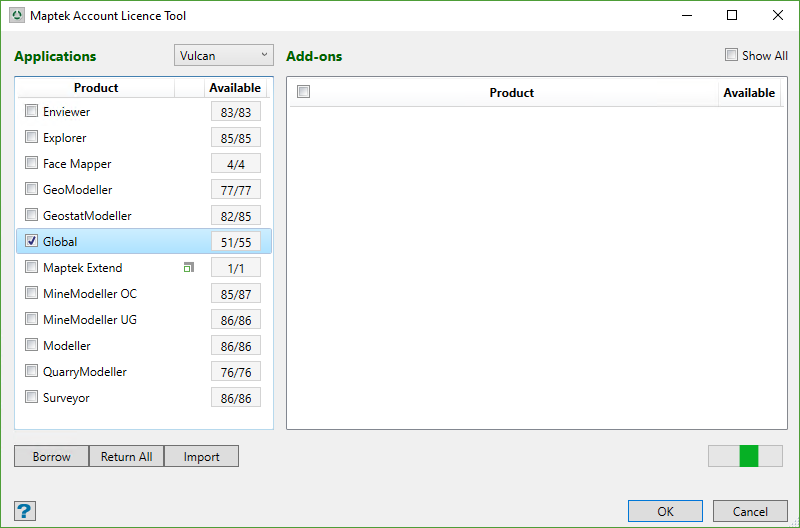
Task: Select the GeoModeller product name
Action: point(78,190)
